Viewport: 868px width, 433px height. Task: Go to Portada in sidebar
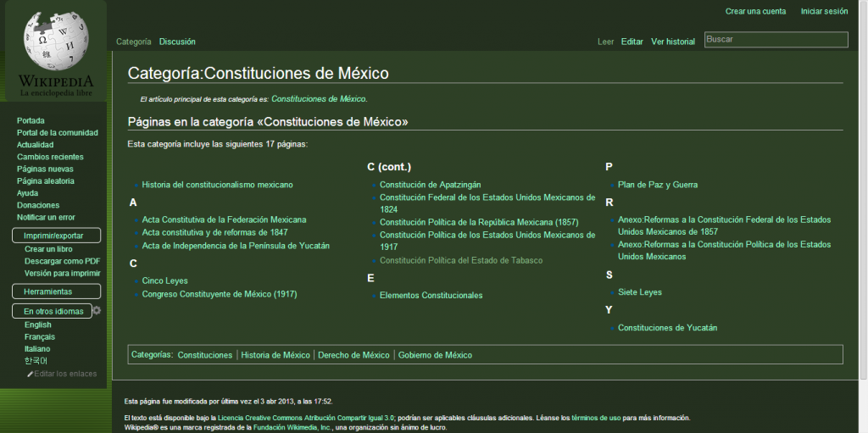pos(31,120)
